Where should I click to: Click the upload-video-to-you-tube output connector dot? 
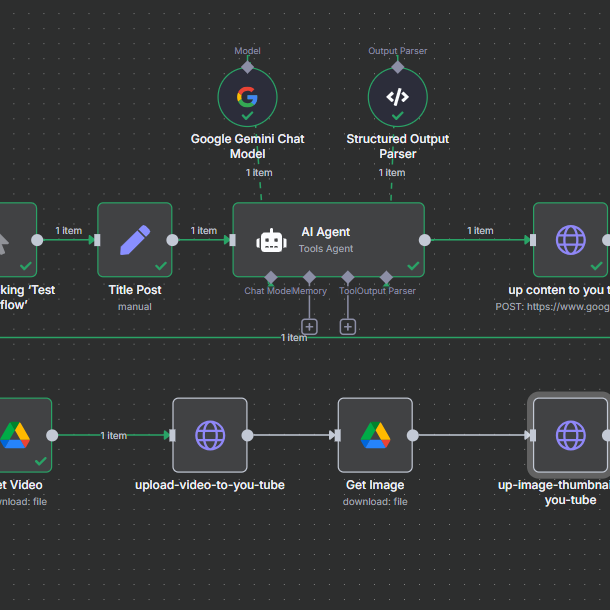tap(247, 435)
